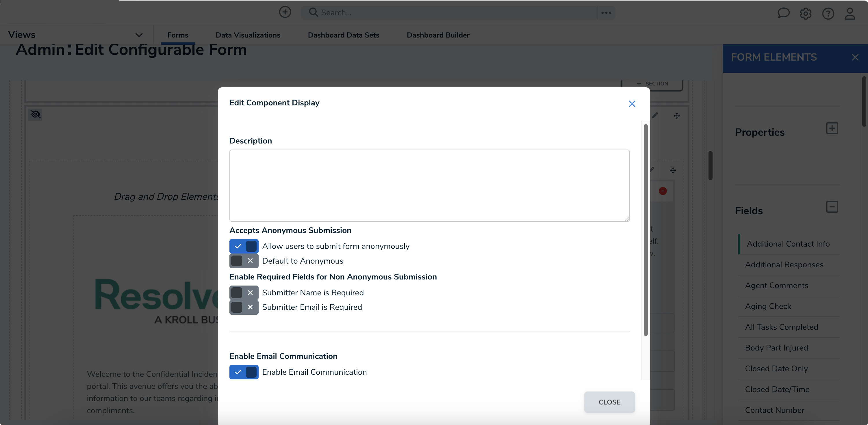Enable the Default to Anonymous toggle
Viewport: 868px width, 425px height.
(244, 261)
